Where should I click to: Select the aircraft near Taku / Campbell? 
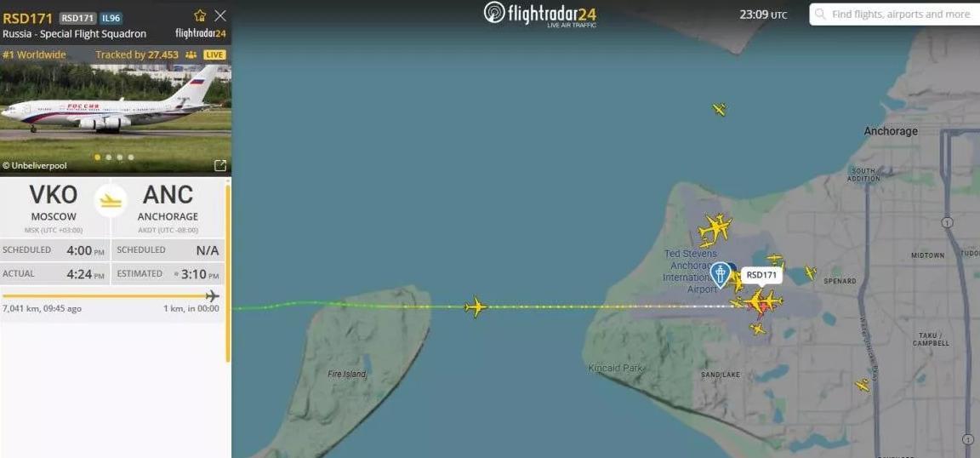click(863, 385)
